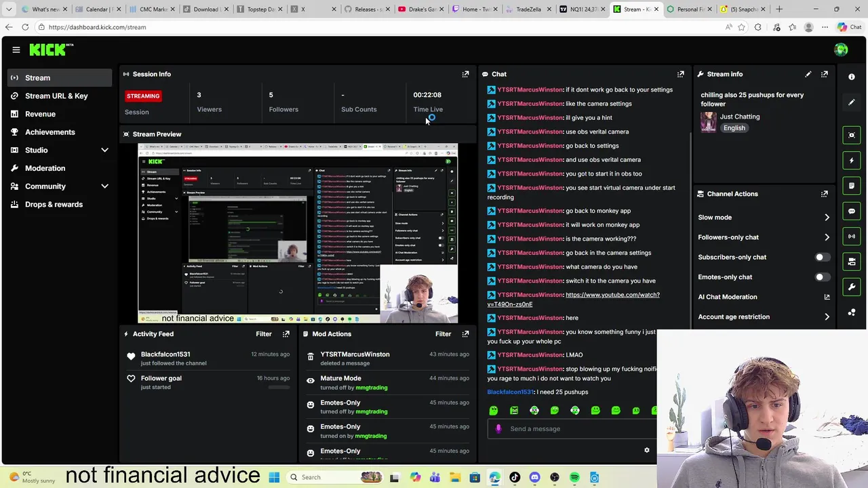Click the eye icon on the Mature Mode row

click(x=311, y=381)
